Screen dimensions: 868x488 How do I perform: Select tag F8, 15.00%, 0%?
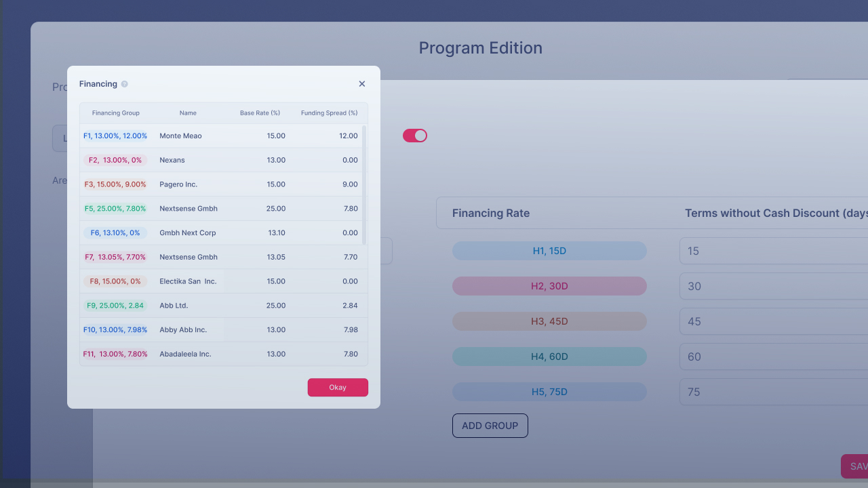click(x=115, y=281)
